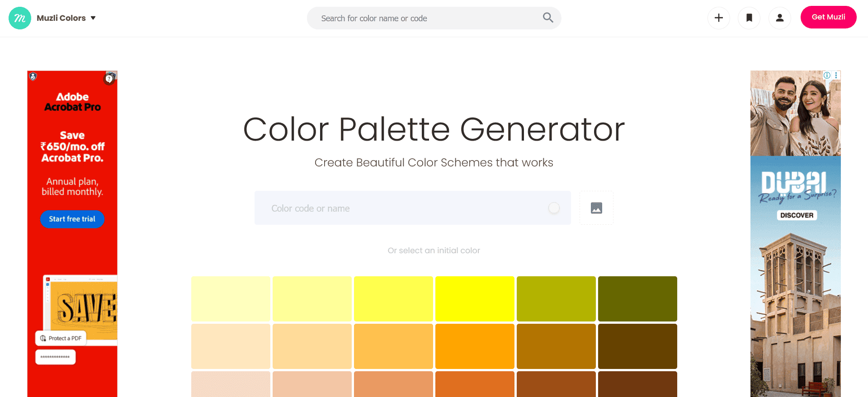This screenshot has height=397, width=868.
Task: Expand the ad options menu on right banner
Action: (x=837, y=75)
